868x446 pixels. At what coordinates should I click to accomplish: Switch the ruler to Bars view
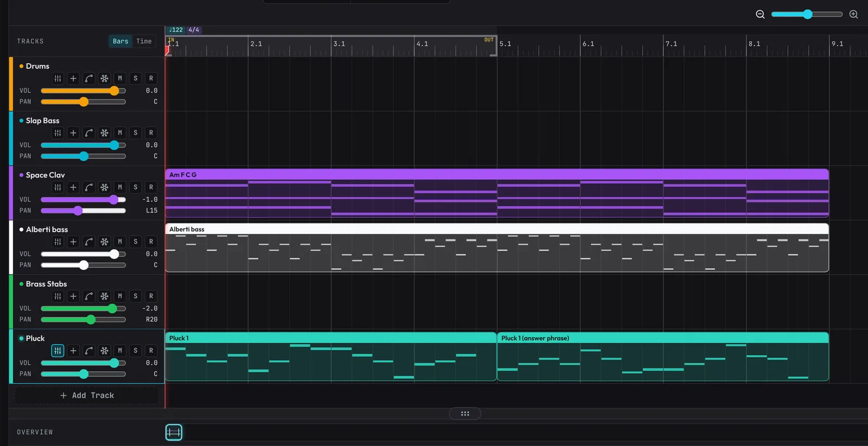pyautogui.click(x=120, y=41)
